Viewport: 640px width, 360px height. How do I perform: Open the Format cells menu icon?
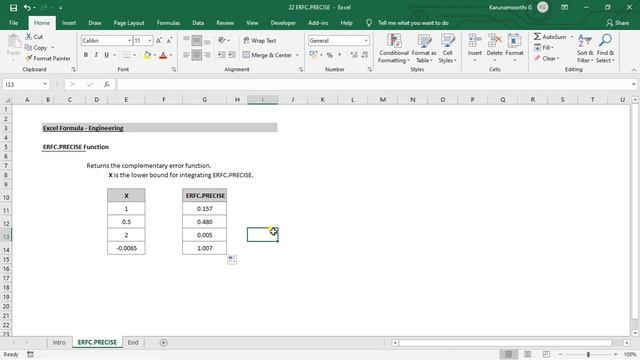pyautogui.click(x=514, y=41)
